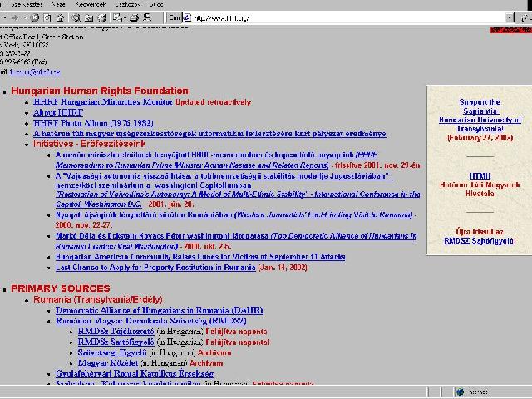Open the Nézet menu
The width and height of the screenshot is (532, 399).
click(59, 4)
